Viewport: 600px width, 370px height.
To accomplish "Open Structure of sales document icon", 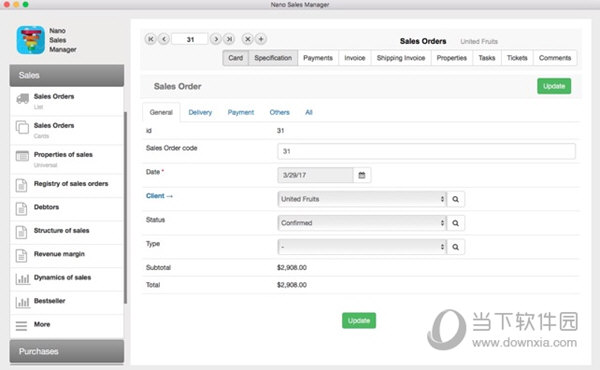I will click(x=21, y=232).
